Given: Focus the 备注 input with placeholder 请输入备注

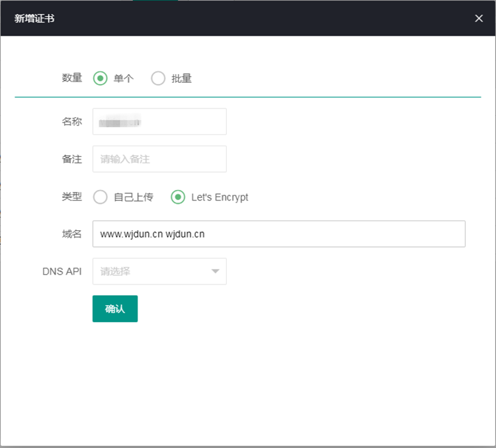Looking at the screenshot, I should [x=159, y=159].
